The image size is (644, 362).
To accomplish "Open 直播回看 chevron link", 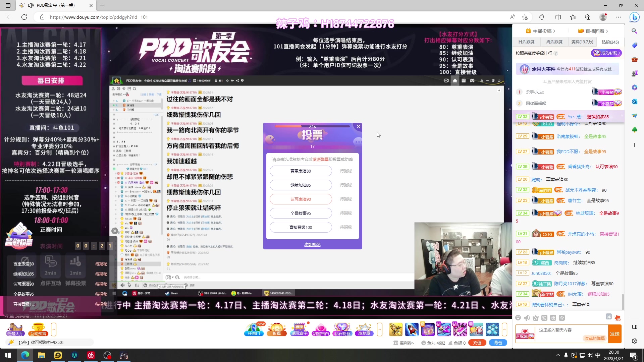I will 593,31.
